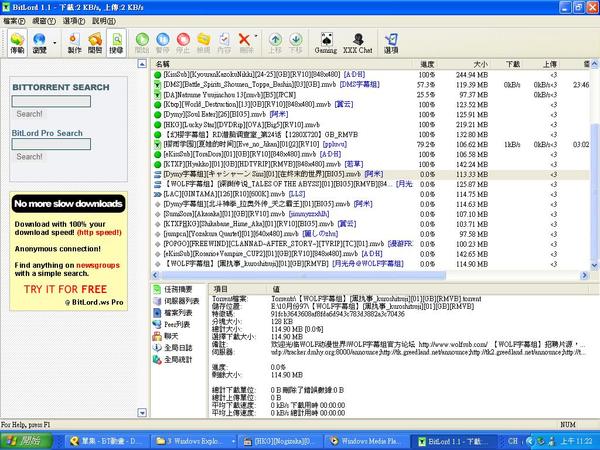Switch to the BT動漫 taskbar window
The width and height of the screenshot is (600, 450).
(x=106, y=441)
